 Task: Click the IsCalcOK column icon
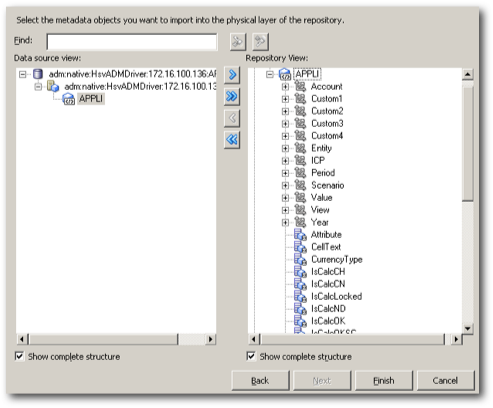click(300, 321)
